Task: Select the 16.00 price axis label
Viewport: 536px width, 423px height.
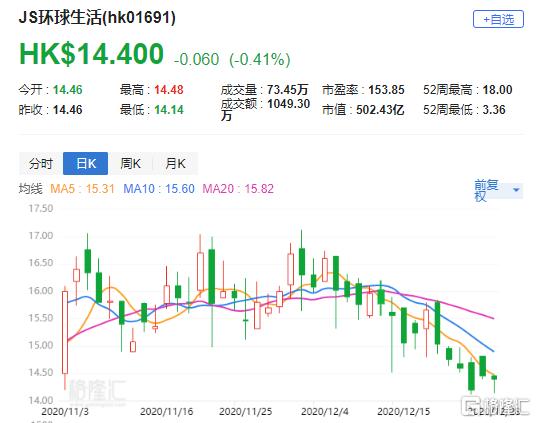Action: (41, 291)
